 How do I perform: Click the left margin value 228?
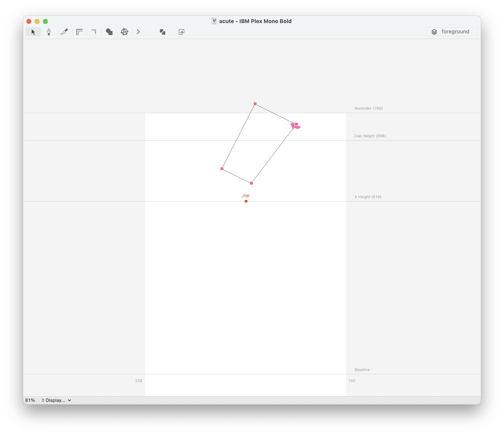(139, 381)
